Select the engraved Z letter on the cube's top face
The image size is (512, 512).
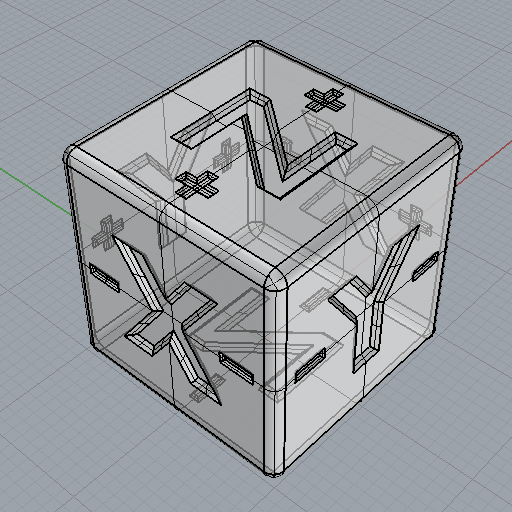pyautogui.click(x=263, y=143)
